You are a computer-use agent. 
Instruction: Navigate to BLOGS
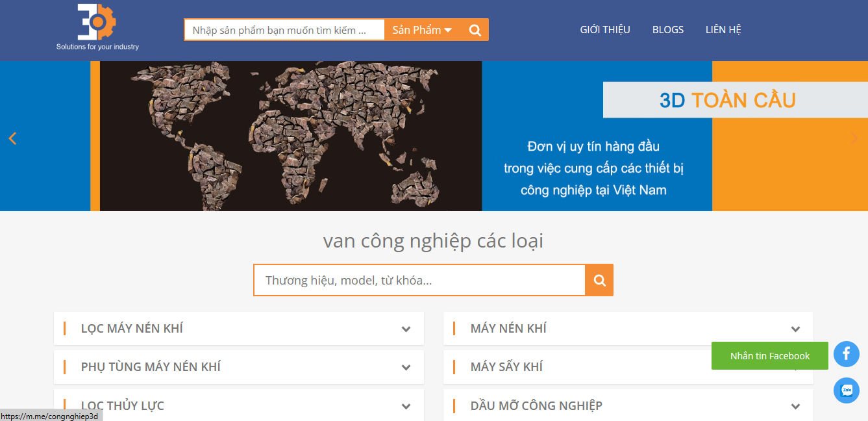tap(667, 30)
